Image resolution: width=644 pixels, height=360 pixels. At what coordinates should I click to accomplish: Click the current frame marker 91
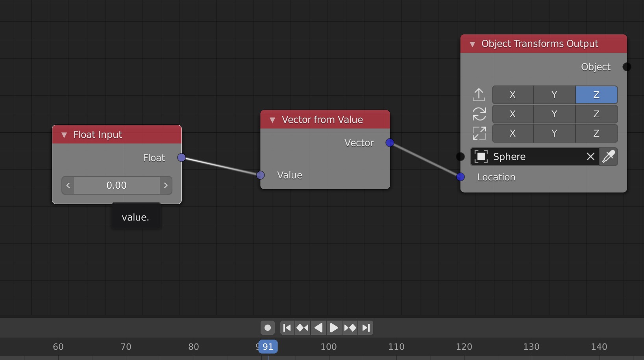tap(268, 347)
